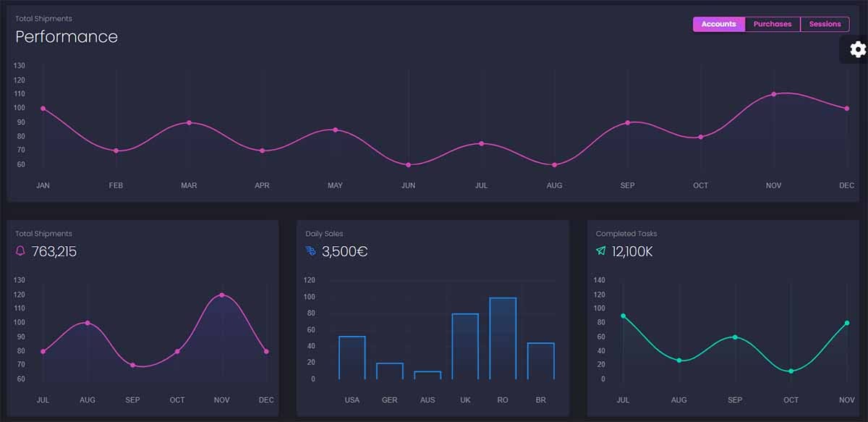
Task: Click the JUN low point on the Performance chart
Action: click(408, 164)
